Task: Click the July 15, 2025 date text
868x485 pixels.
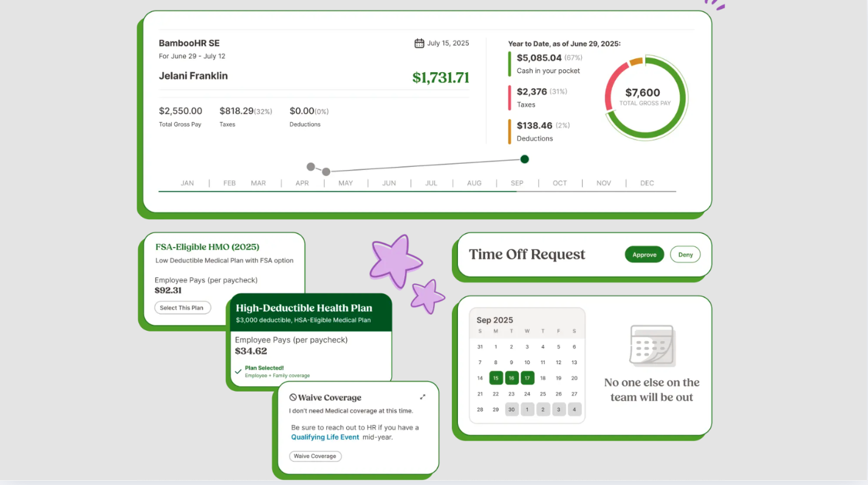Action: click(x=448, y=43)
